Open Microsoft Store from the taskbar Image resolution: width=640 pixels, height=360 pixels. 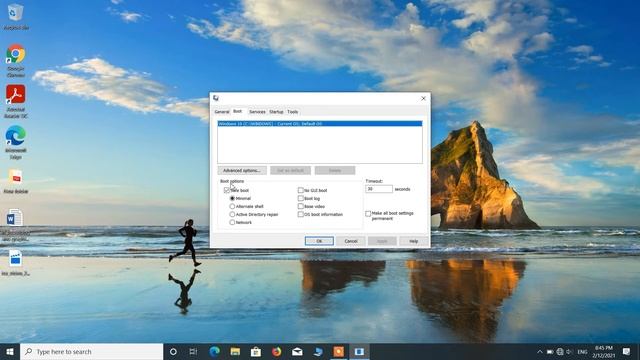coord(256,351)
